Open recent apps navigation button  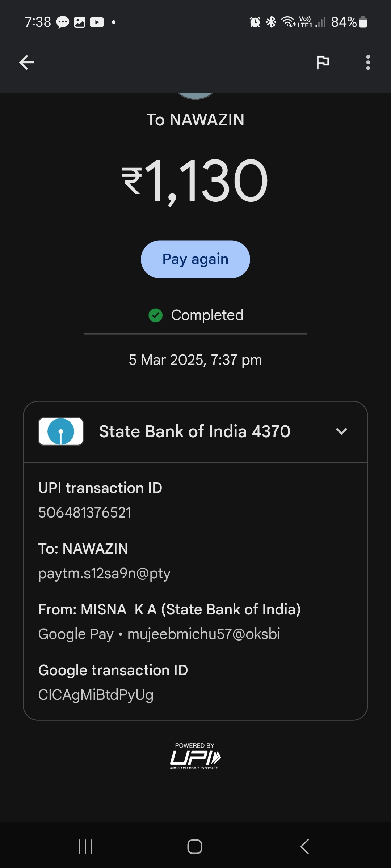pyautogui.click(x=85, y=847)
